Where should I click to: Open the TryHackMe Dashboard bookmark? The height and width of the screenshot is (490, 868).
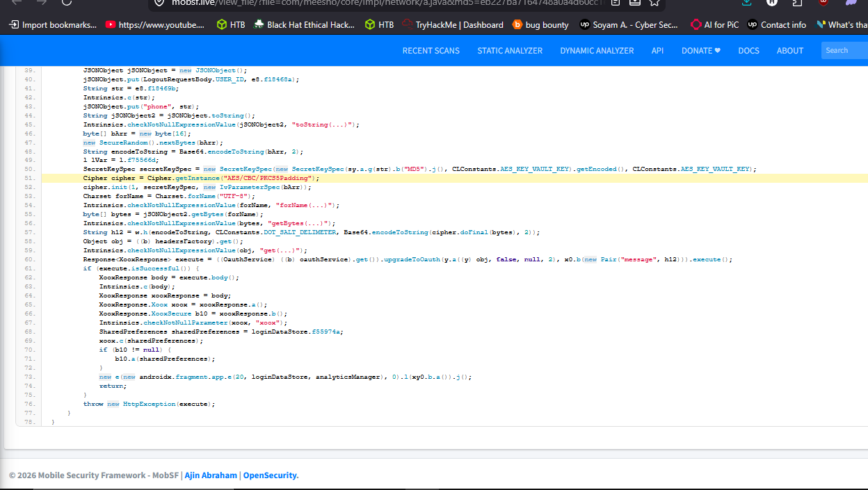pos(452,25)
